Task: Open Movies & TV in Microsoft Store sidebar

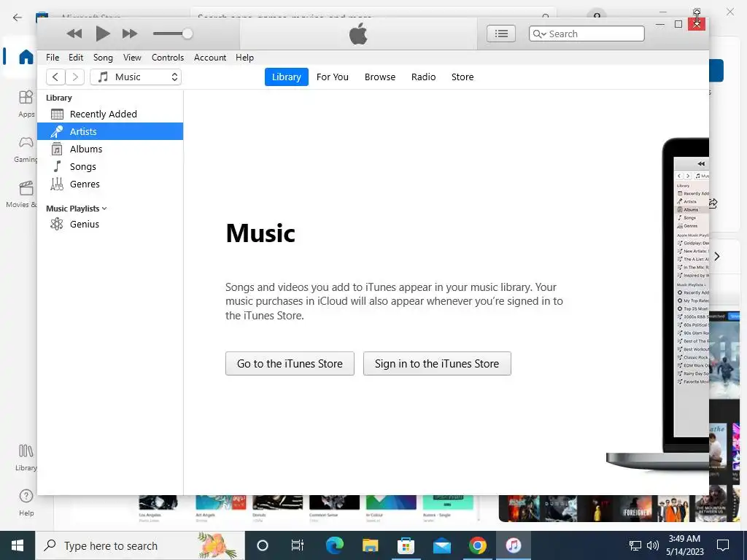Action: (21, 194)
